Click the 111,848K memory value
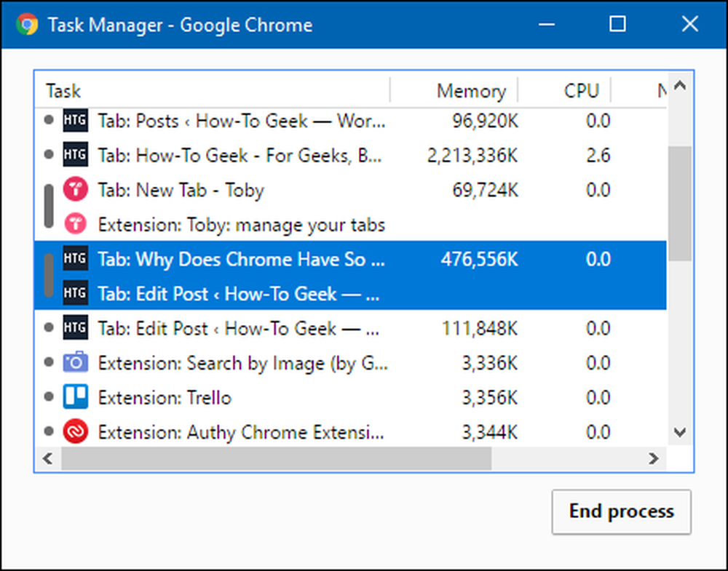728x571 pixels. [x=480, y=328]
